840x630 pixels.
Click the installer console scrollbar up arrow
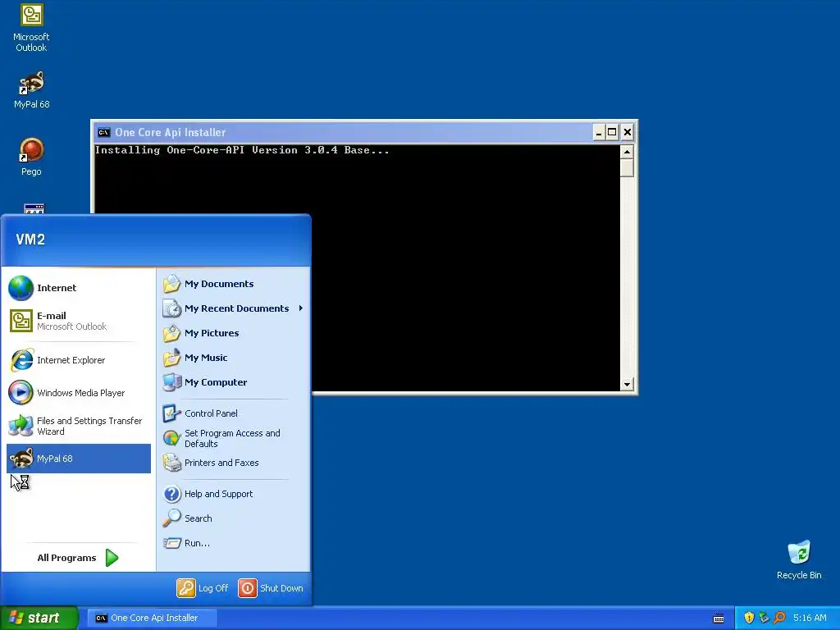click(627, 152)
